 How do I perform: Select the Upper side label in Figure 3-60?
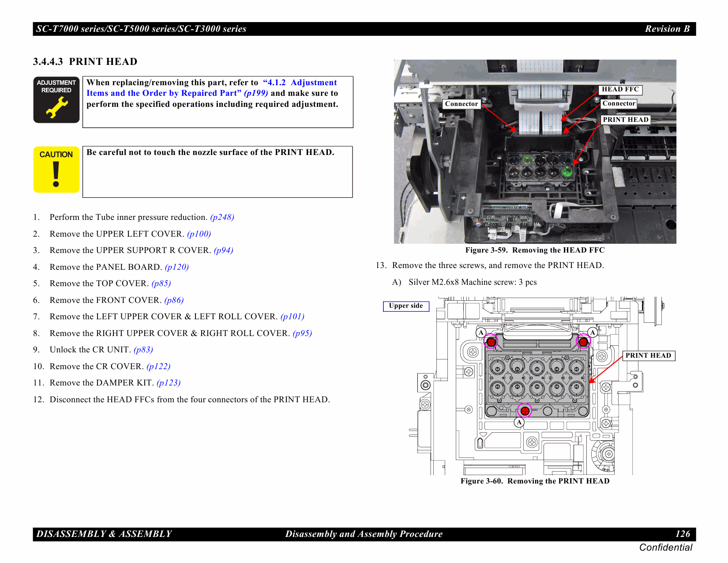pos(406,306)
